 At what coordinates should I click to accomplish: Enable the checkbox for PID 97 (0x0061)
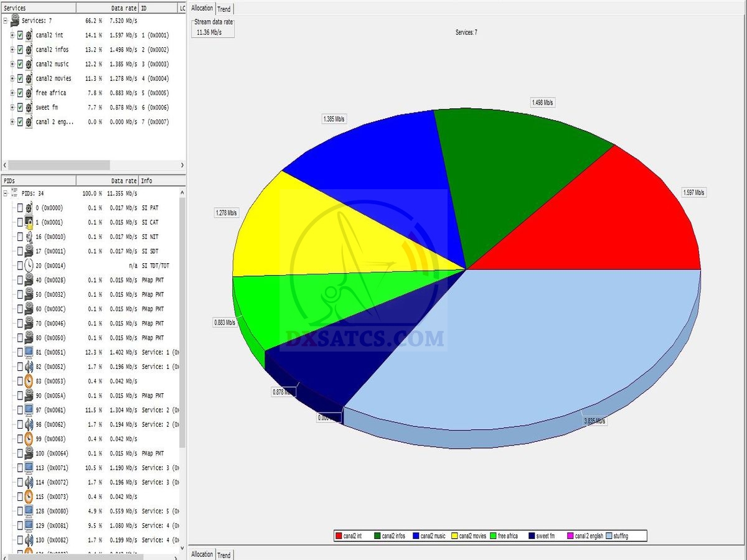pos(20,411)
